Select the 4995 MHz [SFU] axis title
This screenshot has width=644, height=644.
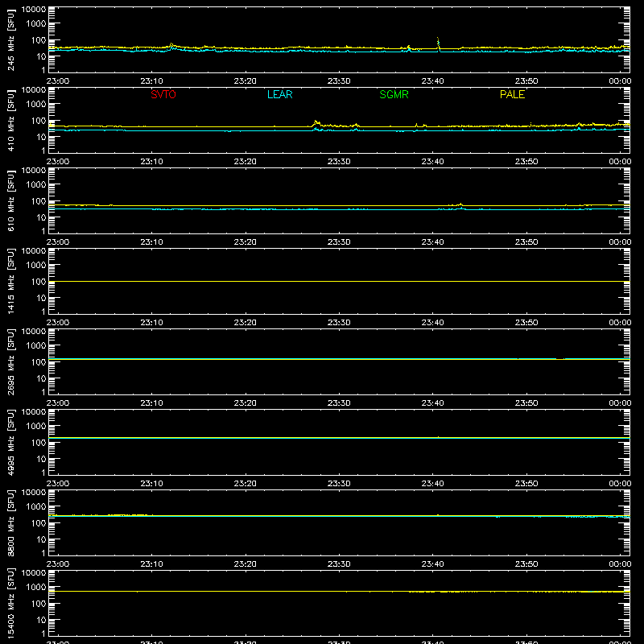pyautogui.click(x=10, y=443)
